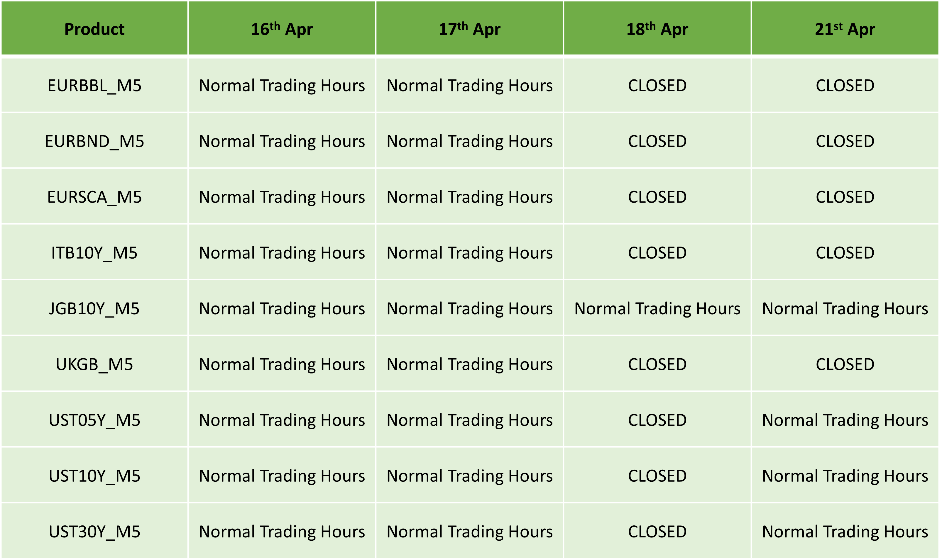942x560 pixels.
Task: Click the JGB10Y_M5 product cell
Action: (x=94, y=308)
